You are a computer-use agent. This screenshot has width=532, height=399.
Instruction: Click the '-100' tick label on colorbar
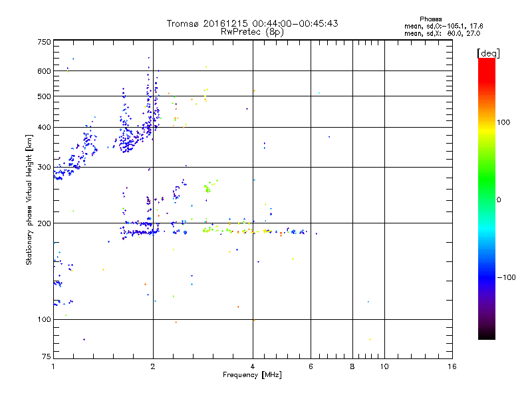point(506,277)
